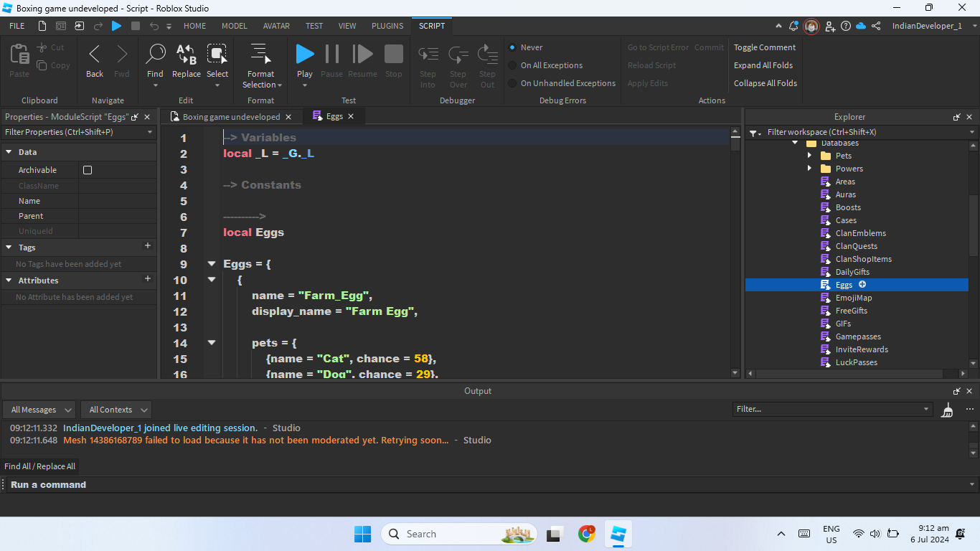
Task: Click the Undo arrow in quick access bar
Action: pos(154,26)
